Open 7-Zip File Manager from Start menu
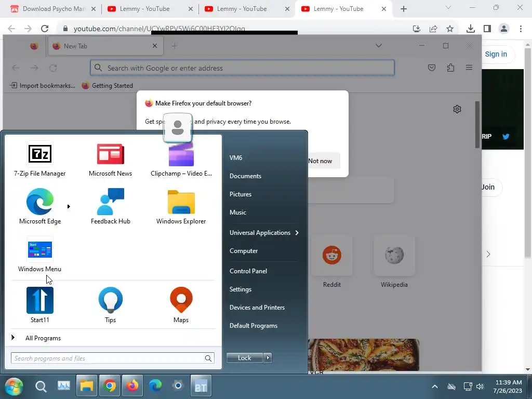This screenshot has width=532, height=399. (x=39, y=159)
